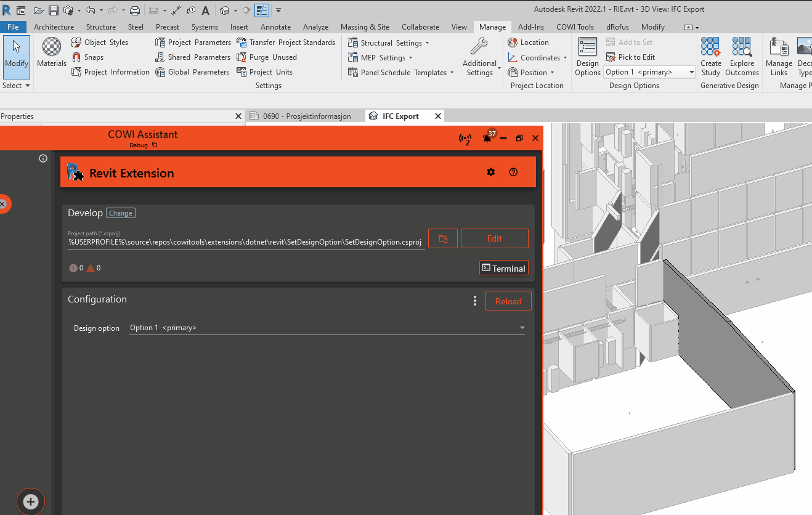The image size is (812, 515).
Task: Open Manage Links
Action: click(x=778, y=57)
